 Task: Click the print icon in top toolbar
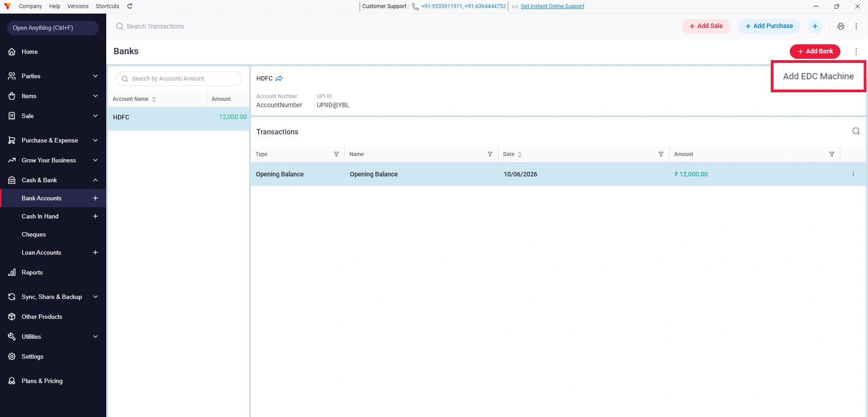coord(840,26)
